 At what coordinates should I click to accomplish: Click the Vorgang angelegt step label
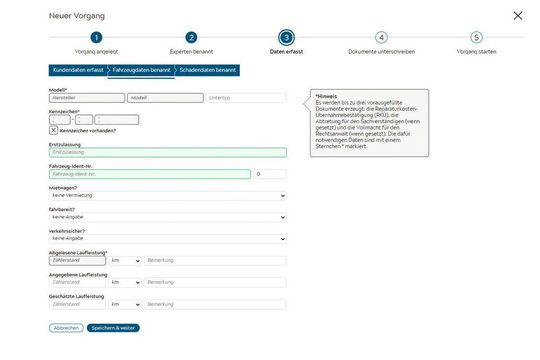pos(96,52)
